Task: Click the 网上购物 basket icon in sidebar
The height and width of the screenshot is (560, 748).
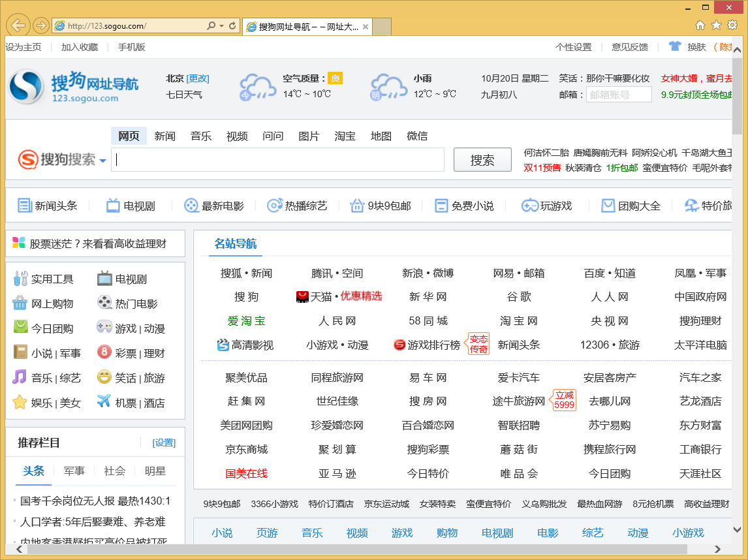Action: (x=20, y=303)
